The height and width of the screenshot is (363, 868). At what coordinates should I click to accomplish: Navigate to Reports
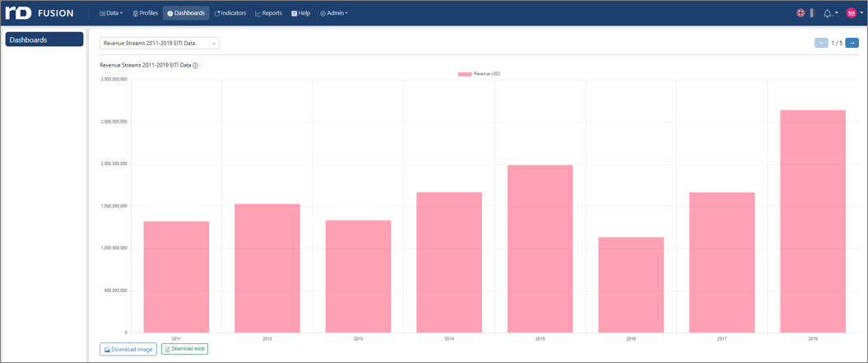(268, 12)
